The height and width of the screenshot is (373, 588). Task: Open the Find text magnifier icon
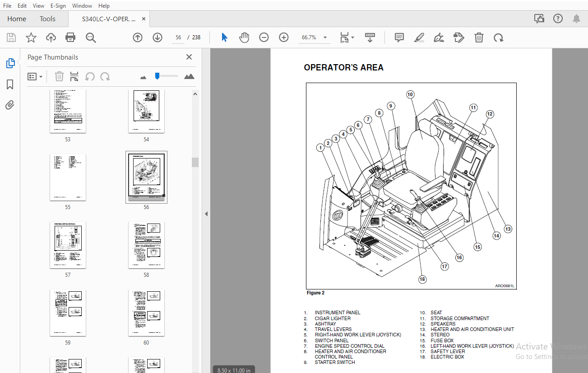(x=91, y=37)
